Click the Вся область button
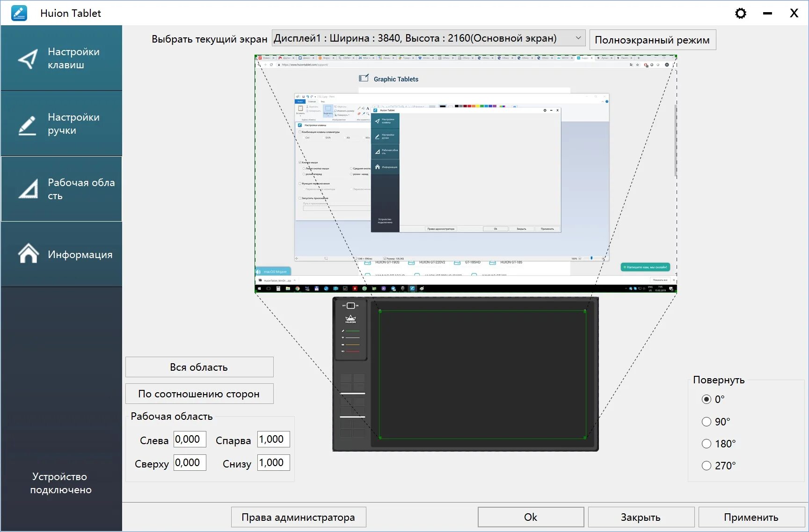This screenshot has height=532, width=809. [x=199, y=367]
